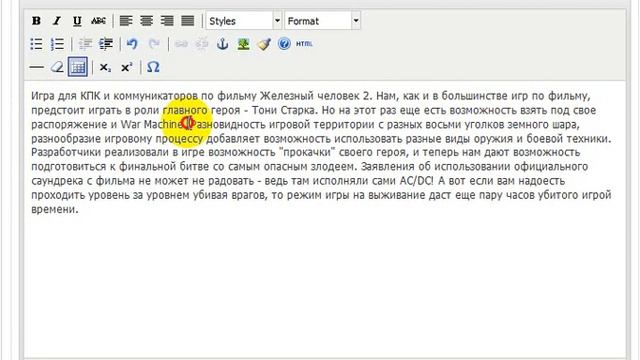
Task: Click the unlink icon
Action: click(x=202, y=44)
